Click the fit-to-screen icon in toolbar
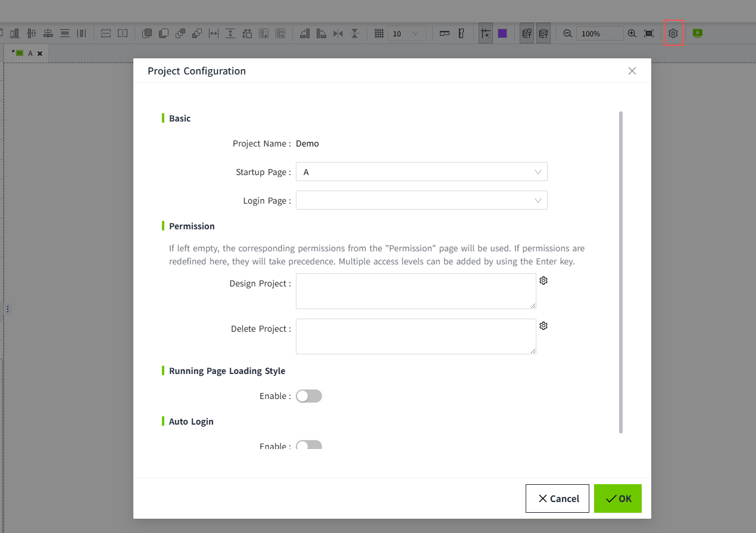756x533 pixels. click(x=649, y=34)
